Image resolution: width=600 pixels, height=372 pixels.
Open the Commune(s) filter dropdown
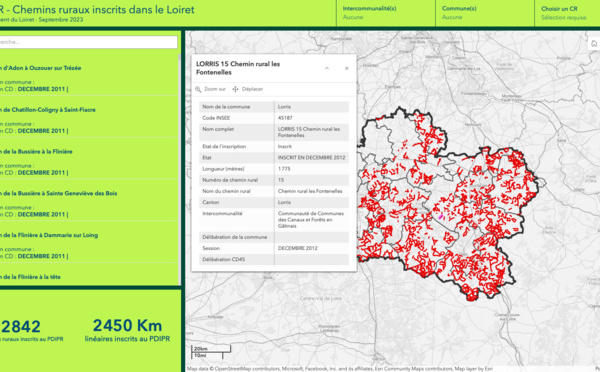(x=485, y=13)
